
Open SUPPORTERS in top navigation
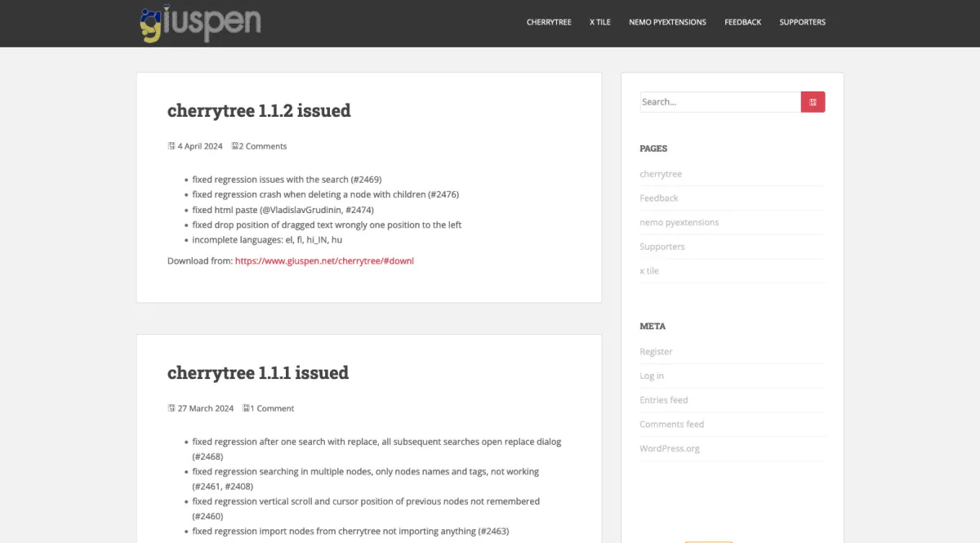(802, 22)
